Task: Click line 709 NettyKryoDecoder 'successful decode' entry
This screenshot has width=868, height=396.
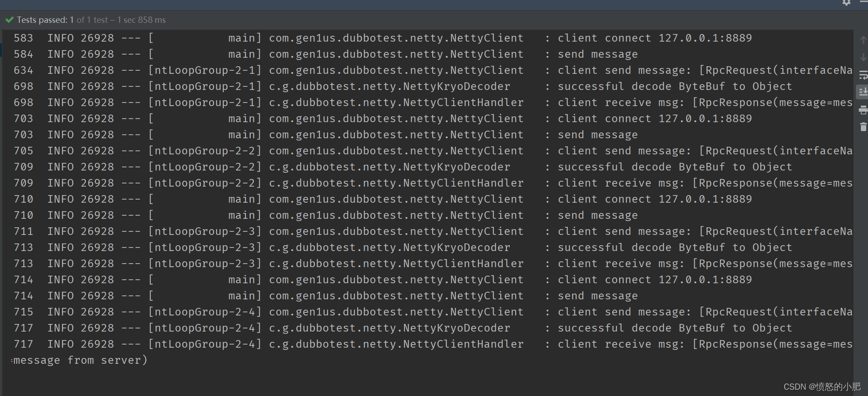Action: pyautogui.click(x=403, y=167)
